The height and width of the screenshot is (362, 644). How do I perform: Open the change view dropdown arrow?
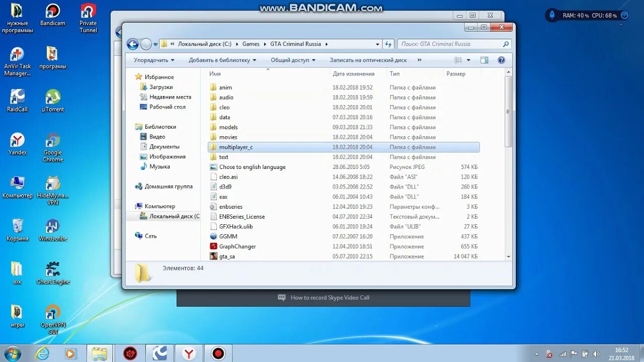pos(468,60)
